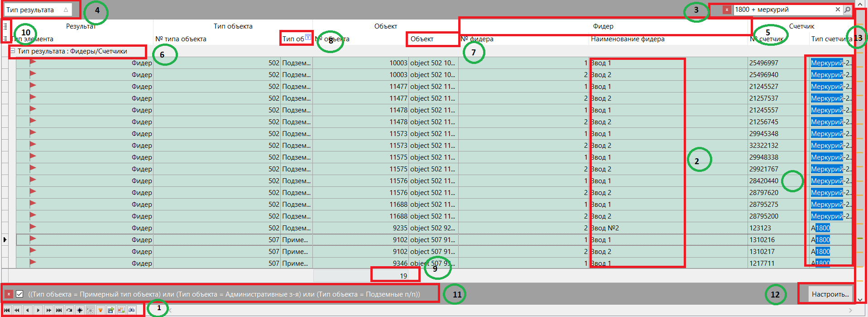Uncheck the active filter checkbox

click(x=19, y=294)
